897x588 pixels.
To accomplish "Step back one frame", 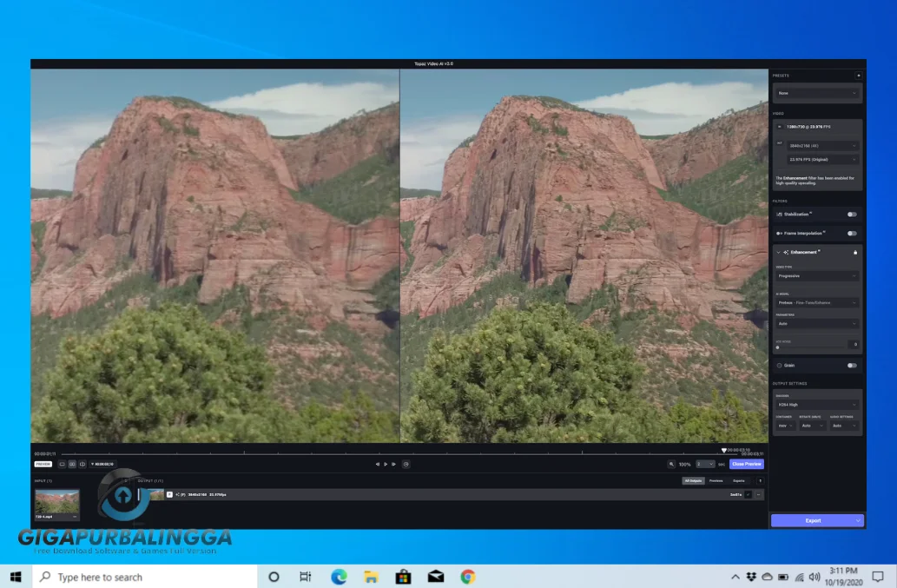I will [378, 464].
